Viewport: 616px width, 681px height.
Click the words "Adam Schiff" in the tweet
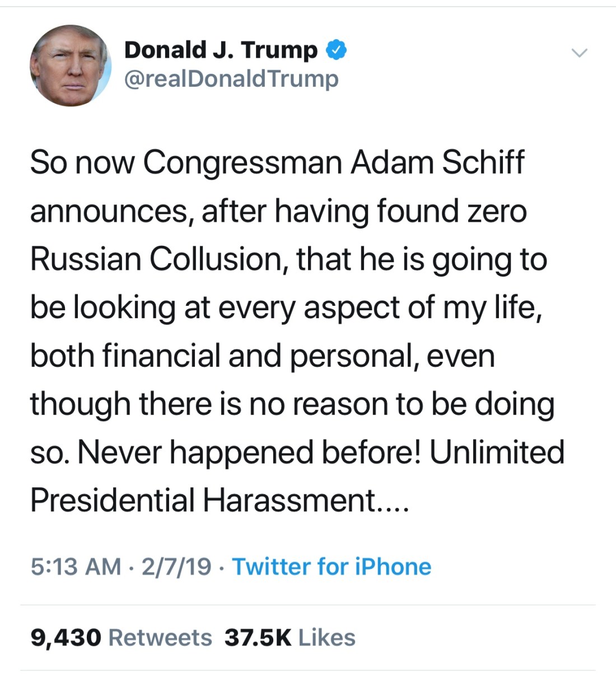click(437, 163)
